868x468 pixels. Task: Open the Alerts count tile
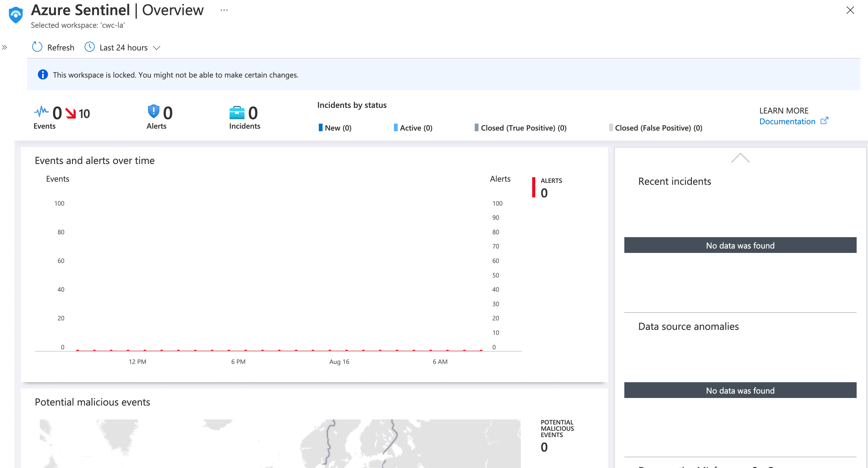160,117
